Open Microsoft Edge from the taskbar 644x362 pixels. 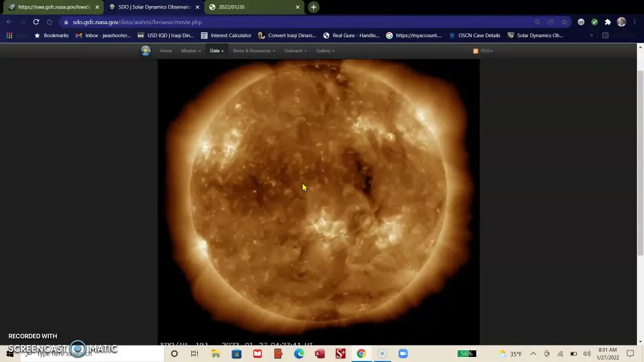tap(299, 354)
